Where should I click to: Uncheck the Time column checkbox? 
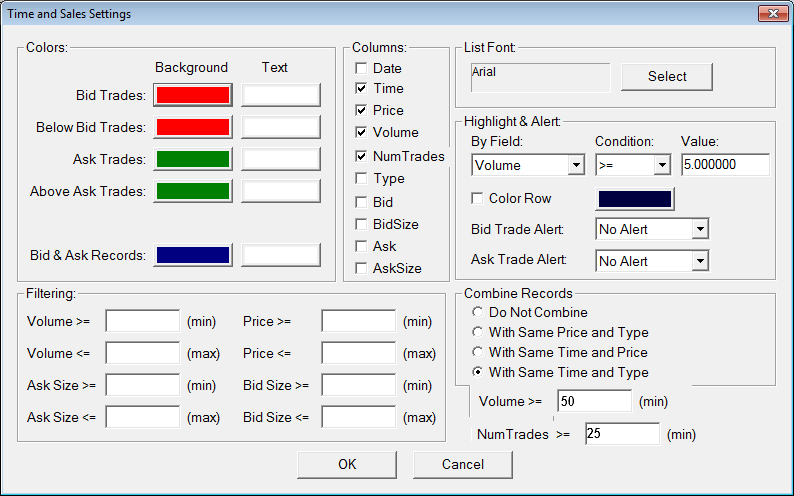tap(361, 89)
